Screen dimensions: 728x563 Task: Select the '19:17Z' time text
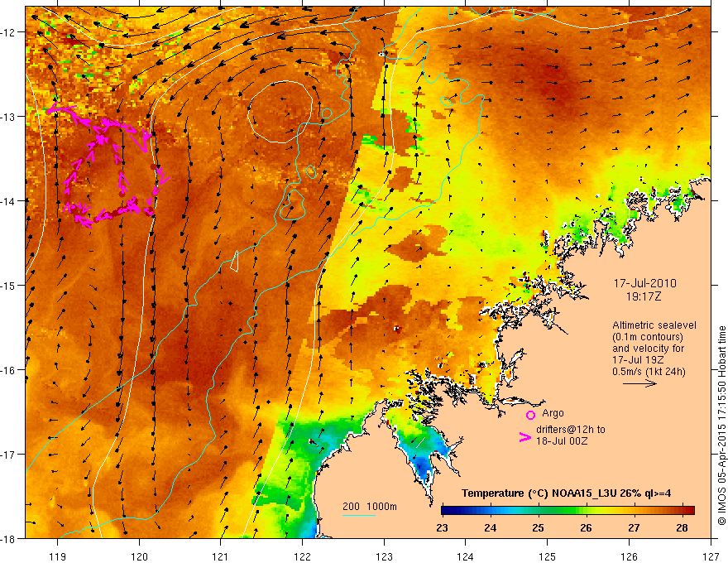pos(644,296)
